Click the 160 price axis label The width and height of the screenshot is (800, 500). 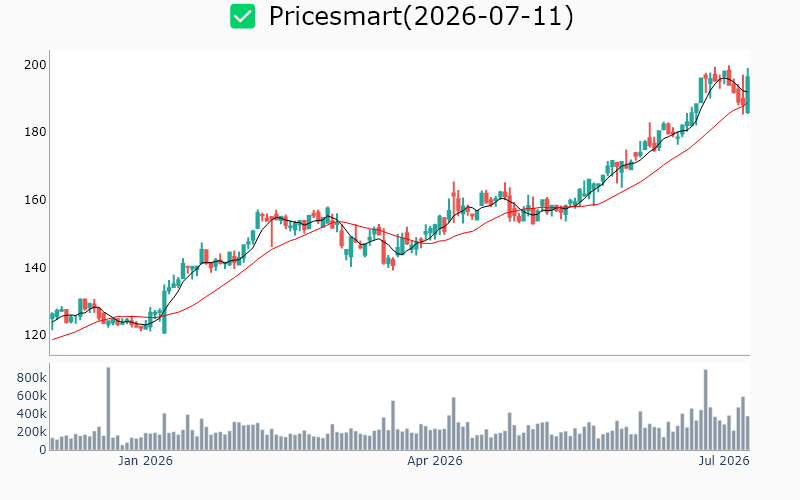point(35,200)
